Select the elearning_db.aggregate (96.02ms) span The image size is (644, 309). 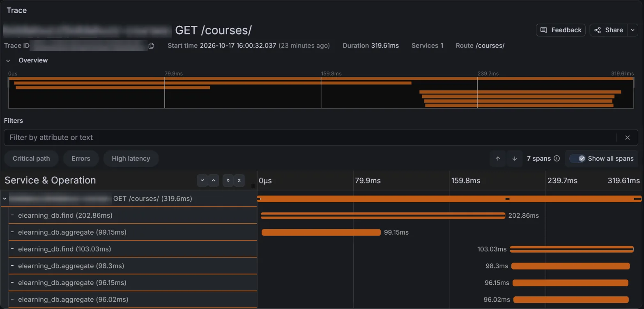(x=132, y=300)
